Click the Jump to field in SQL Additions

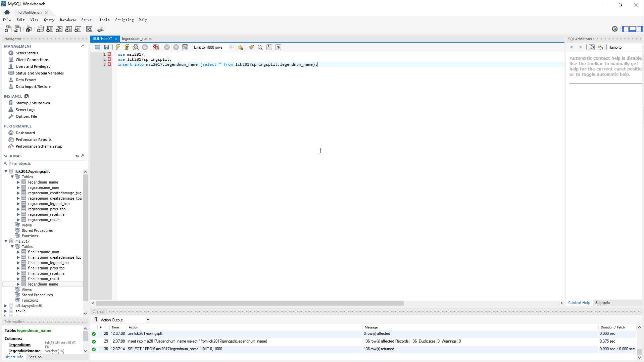pos(625,47)
